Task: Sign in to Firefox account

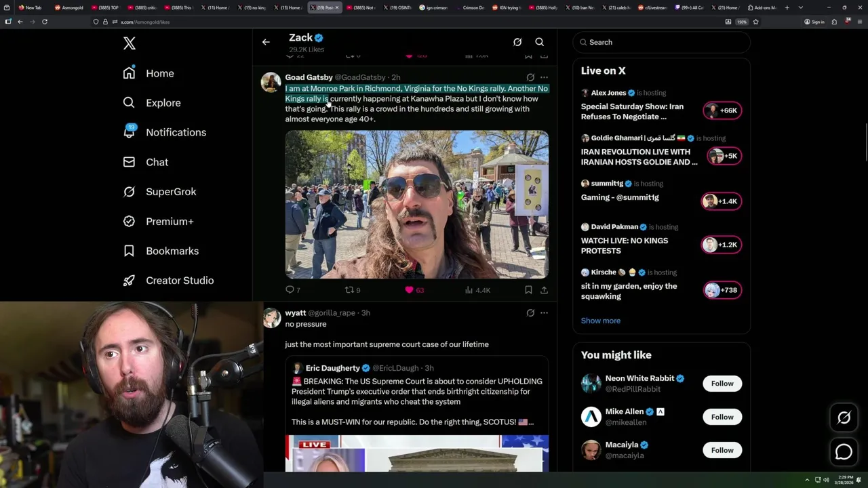Action: point(814,22)
